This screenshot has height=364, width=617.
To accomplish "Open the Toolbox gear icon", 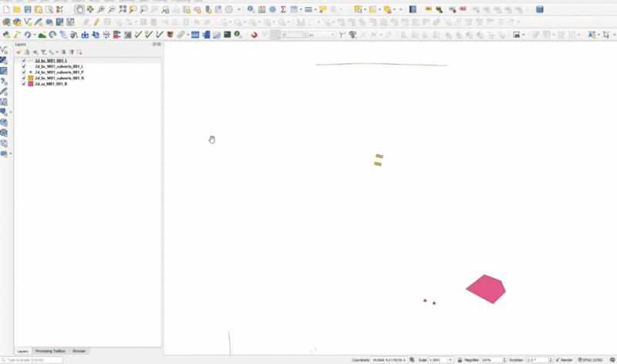I will tap(272, 9).
